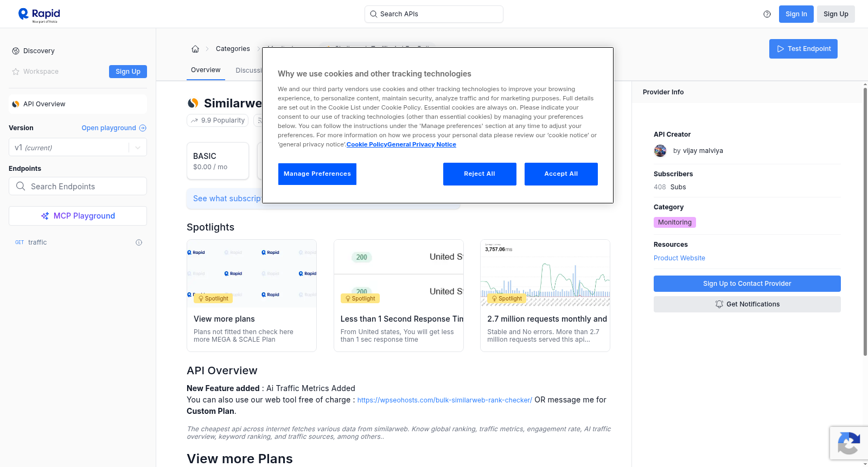Click the reCAPTCHA badge
Viewport: 868px width, 467px height.
[x=848, y=443]
